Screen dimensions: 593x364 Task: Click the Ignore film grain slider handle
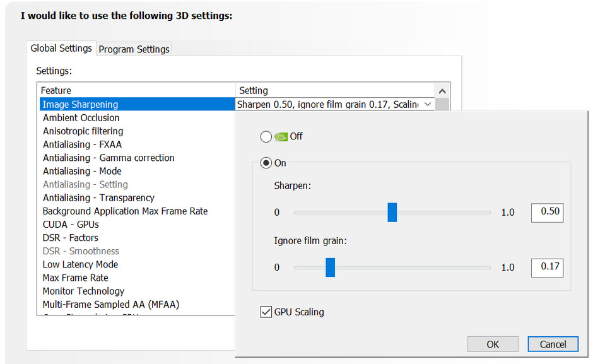[x=330, y=267]
